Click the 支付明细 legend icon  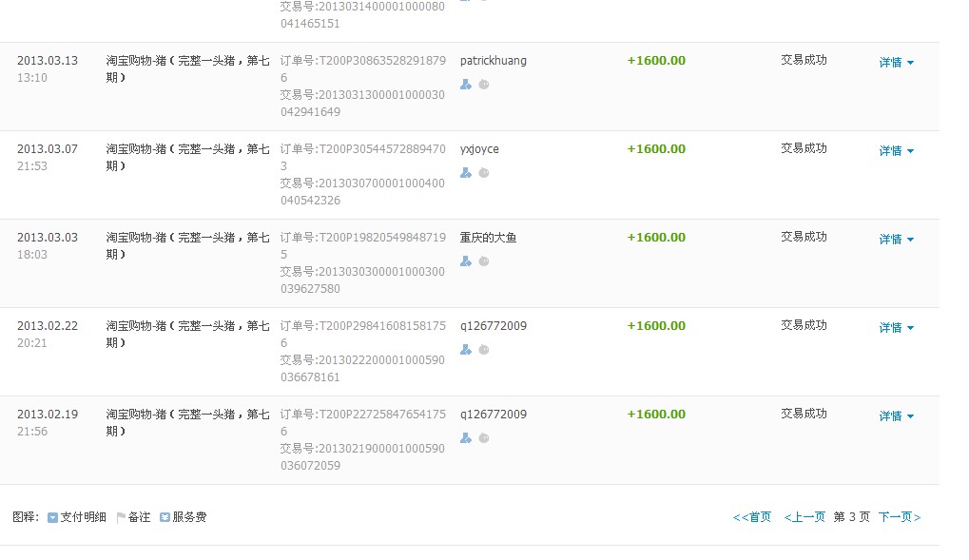(x=52, y=517)
